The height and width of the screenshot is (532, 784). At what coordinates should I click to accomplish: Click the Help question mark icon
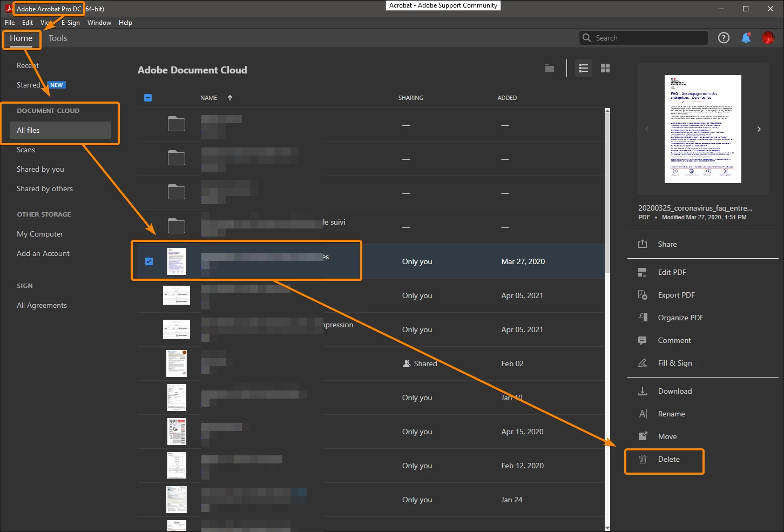click(x=724, y=38)
